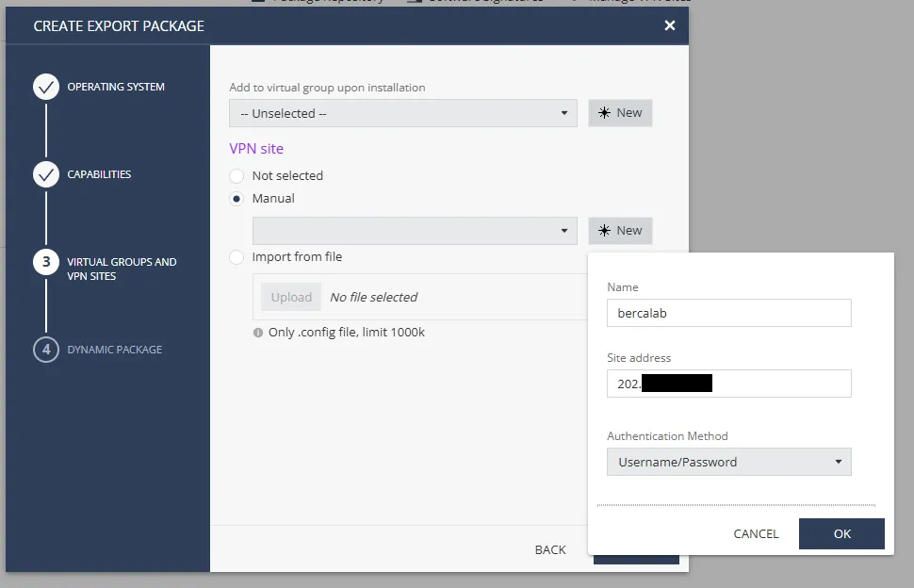Go back to the previous wizard step
Image resolution: width=914 pixels, height=588 pixels.
(550, 549)
